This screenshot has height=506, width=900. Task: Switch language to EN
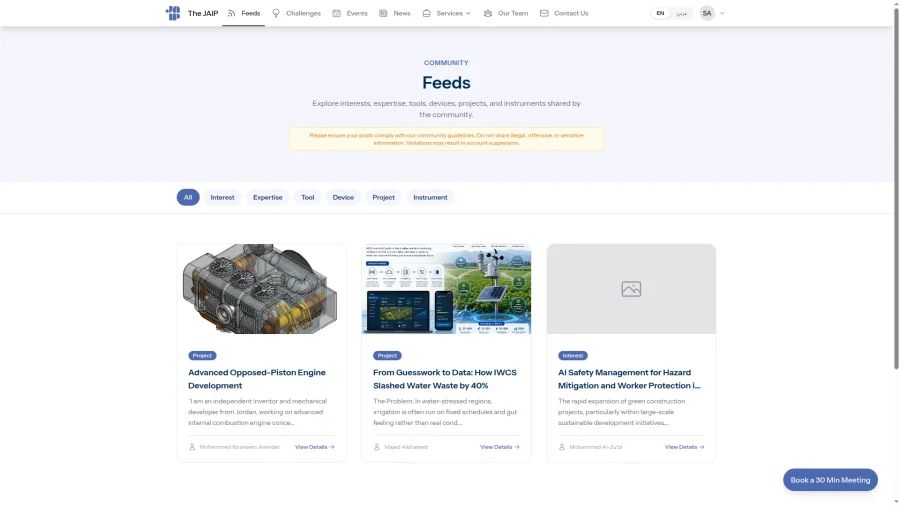[660, 13]
